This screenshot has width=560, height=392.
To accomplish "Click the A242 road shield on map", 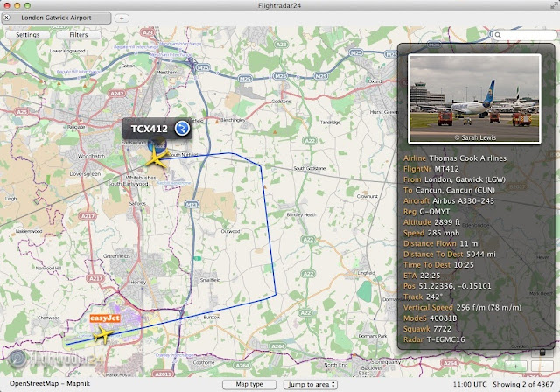I will pos(117,94).
